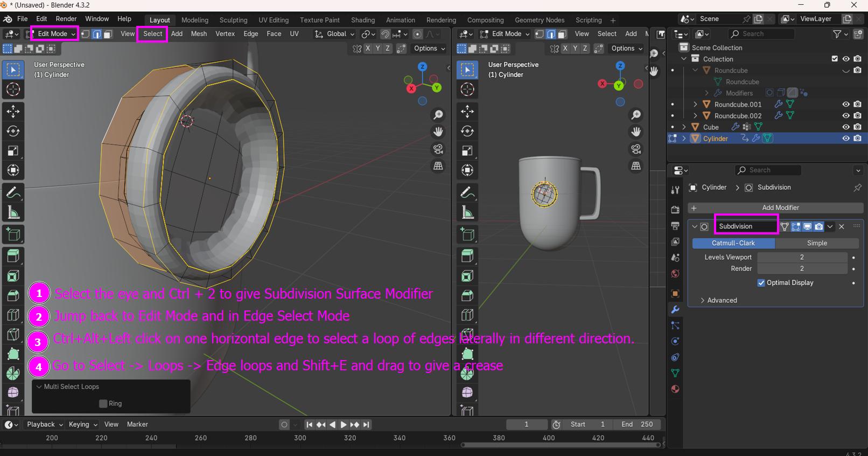Select the Rotate tool in left viewport toolbar
868x456 pixels.
coord(13,131)
